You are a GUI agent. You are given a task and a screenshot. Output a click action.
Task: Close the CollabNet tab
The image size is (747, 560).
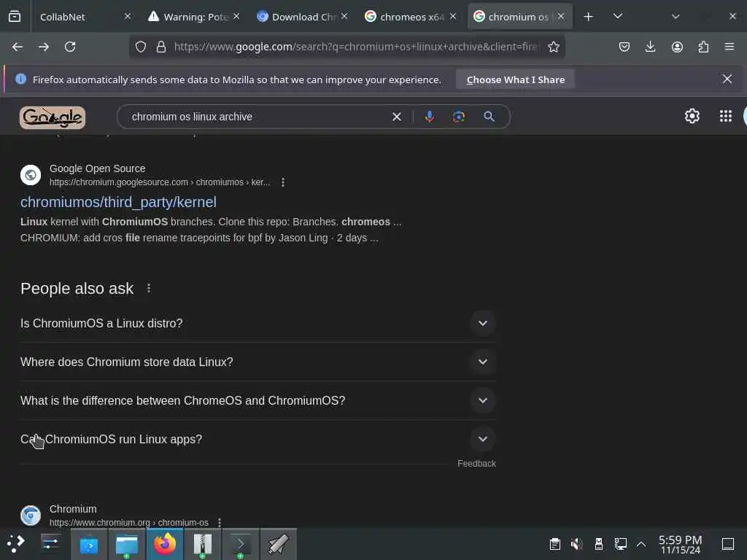coord(127,17)
